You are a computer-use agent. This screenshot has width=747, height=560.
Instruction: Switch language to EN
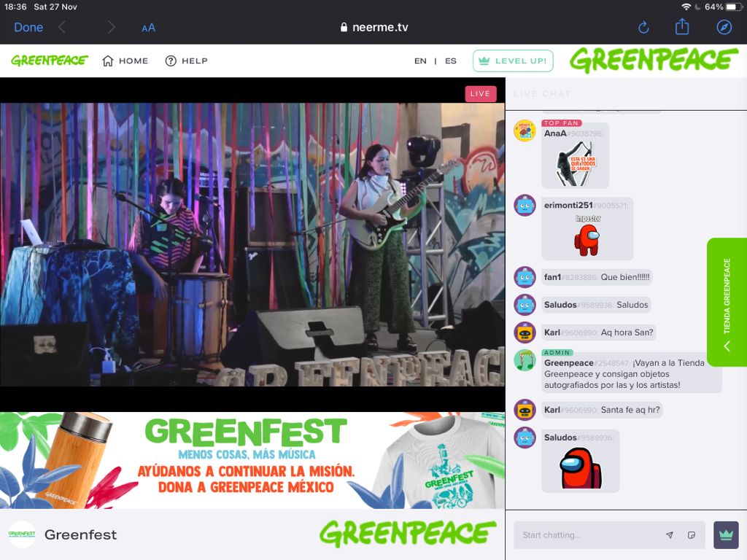click(x=420, y=61)
